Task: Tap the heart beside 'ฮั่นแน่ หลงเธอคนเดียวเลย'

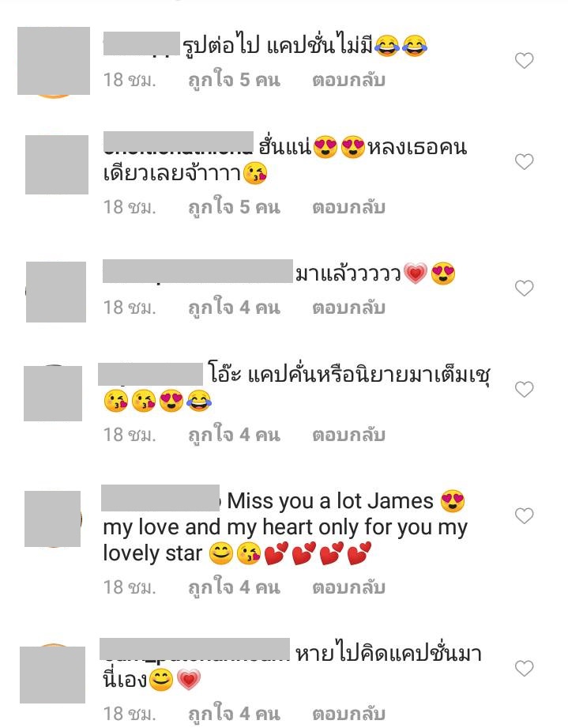Action: pyautogui.click(x=525, y=161)
